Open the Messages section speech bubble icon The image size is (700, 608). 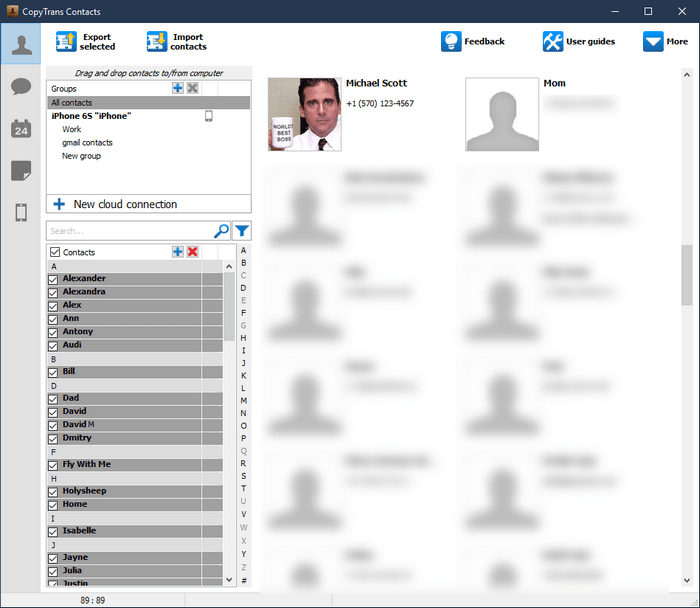(x=21, y=86)
